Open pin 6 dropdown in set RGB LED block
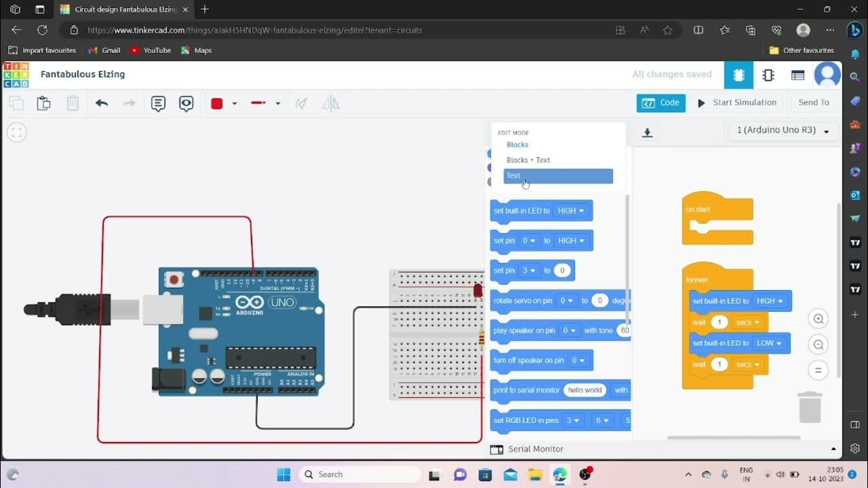The height and width of the screenshot is (488, 868). (603, 420)
